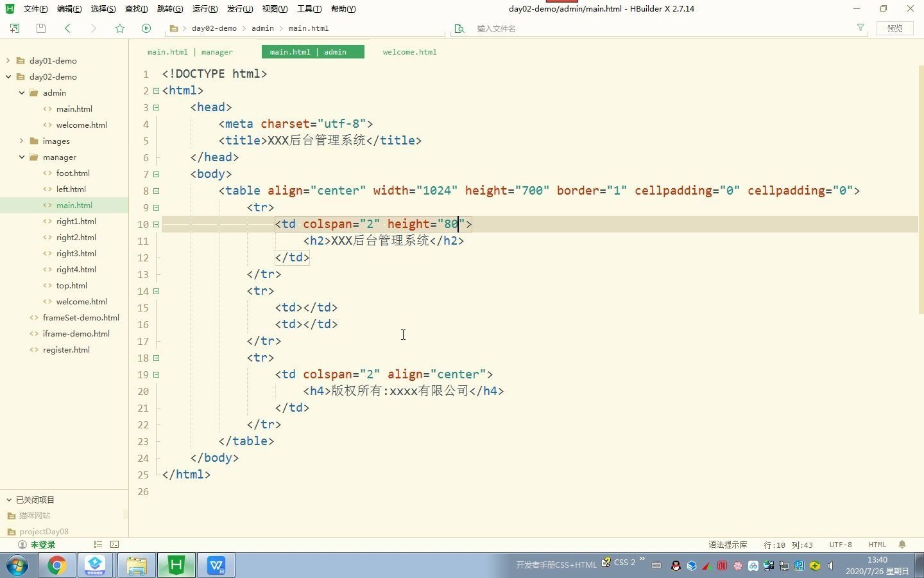Open the 视图(V) menu
This screenshot has width=924, height=578.
click(275, 9)
